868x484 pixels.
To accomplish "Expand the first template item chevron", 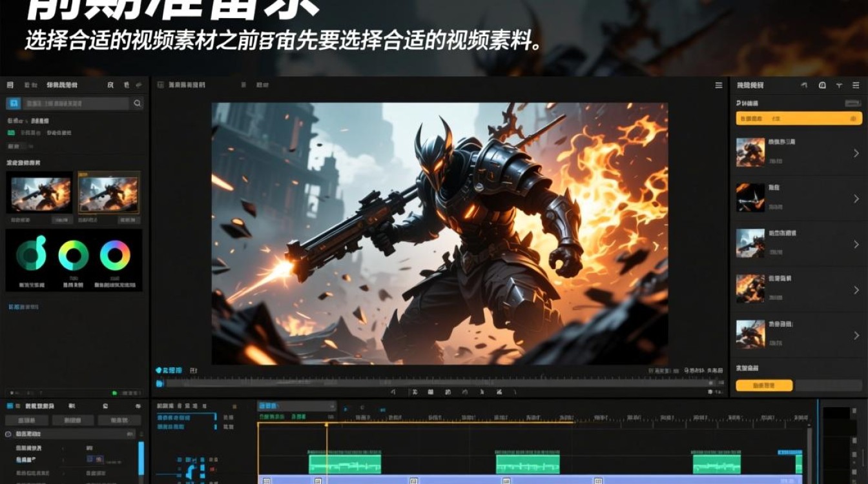I will click(x=856, y=153).
